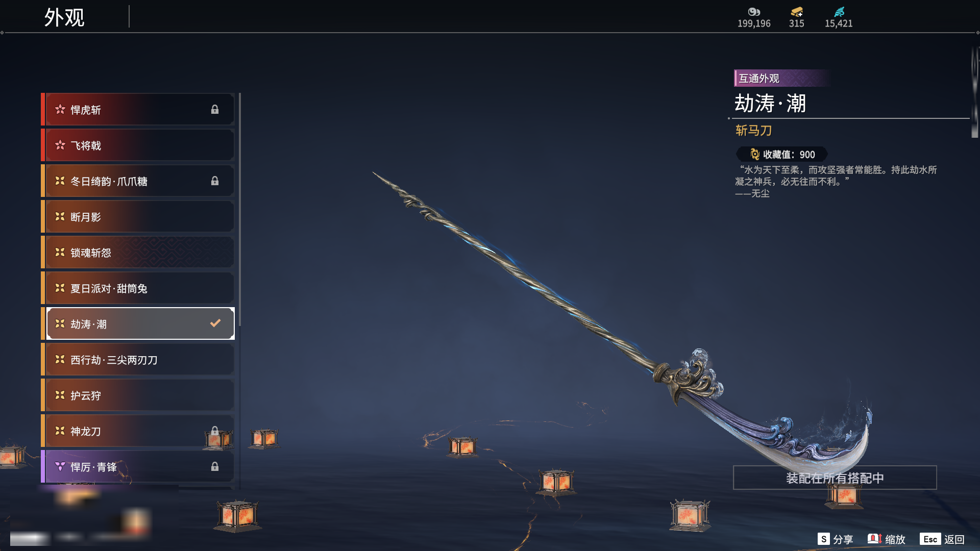Click the mouse zoom 缩放 icon
The image size is (980, 551).
[x=874, y=539]
